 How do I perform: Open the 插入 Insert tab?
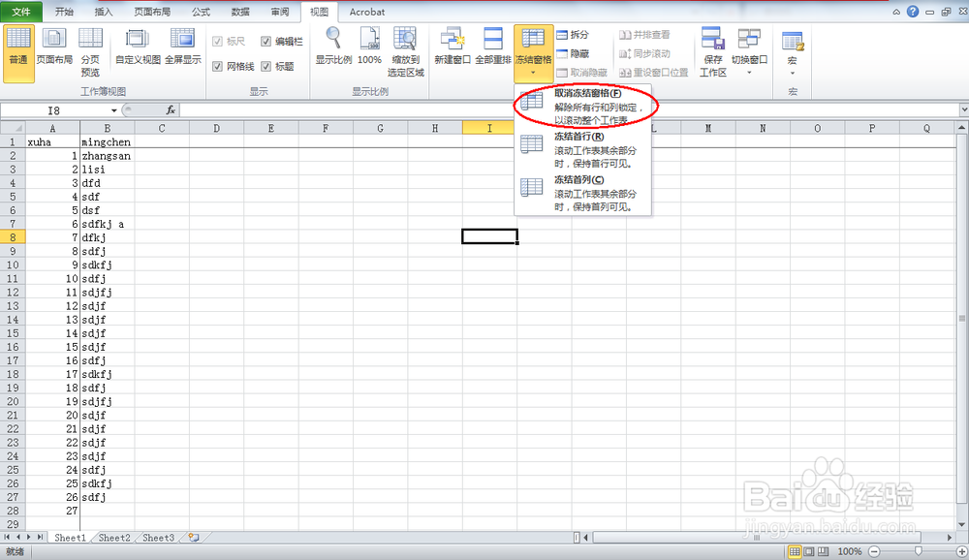click(104, 12)
